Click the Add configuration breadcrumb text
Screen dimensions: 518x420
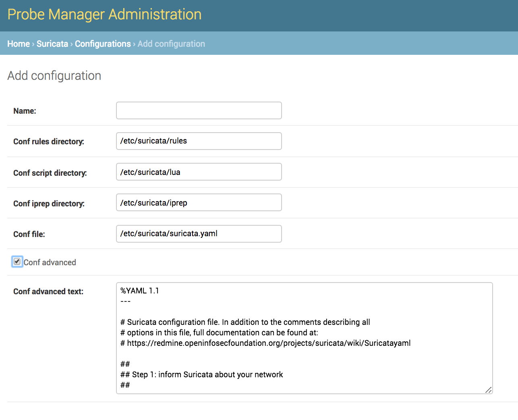point(171,44)
